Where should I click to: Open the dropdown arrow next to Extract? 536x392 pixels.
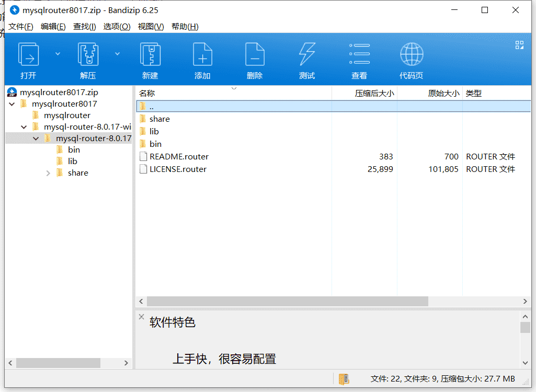click(117, 54)
